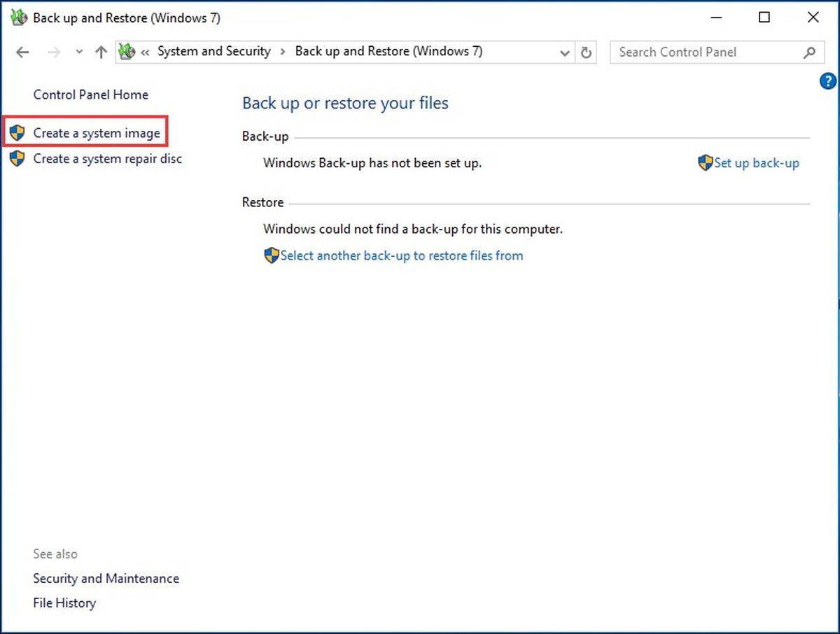Screen dimensions: 840x634
Task: Minimize the Back up and Restore window
Action: click(715, 18)
